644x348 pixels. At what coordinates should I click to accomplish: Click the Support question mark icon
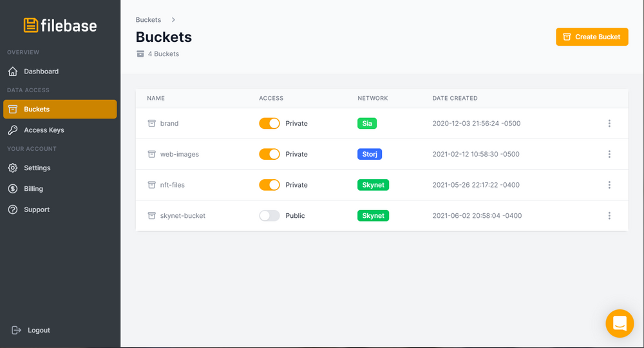(x=13, y=209)
